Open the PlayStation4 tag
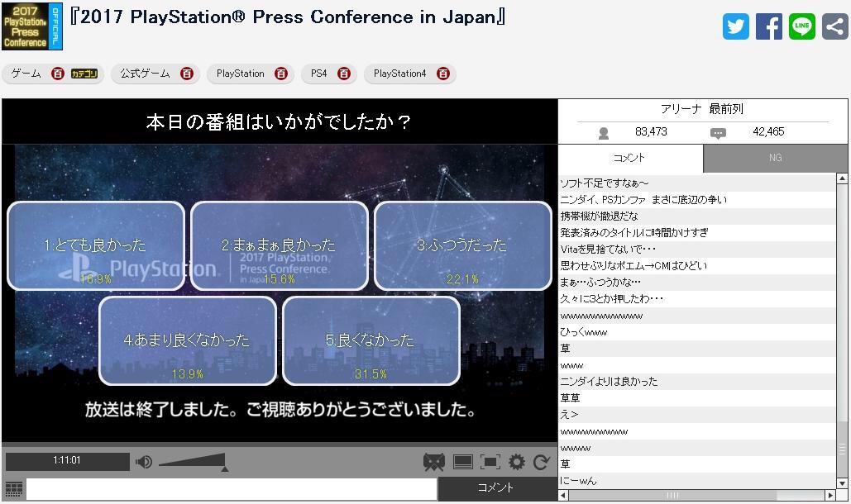This screenshot has height=504, width=851. click(x=399, y=74)
